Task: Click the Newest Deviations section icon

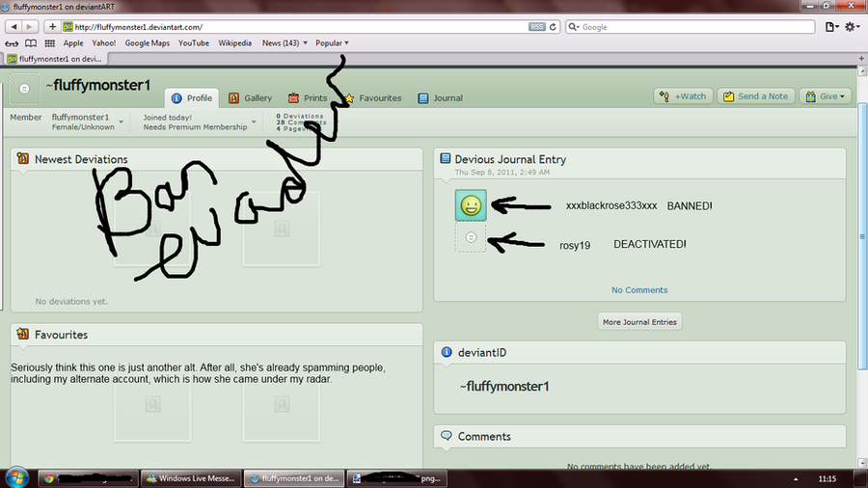Action: click(x=23, y=159)
